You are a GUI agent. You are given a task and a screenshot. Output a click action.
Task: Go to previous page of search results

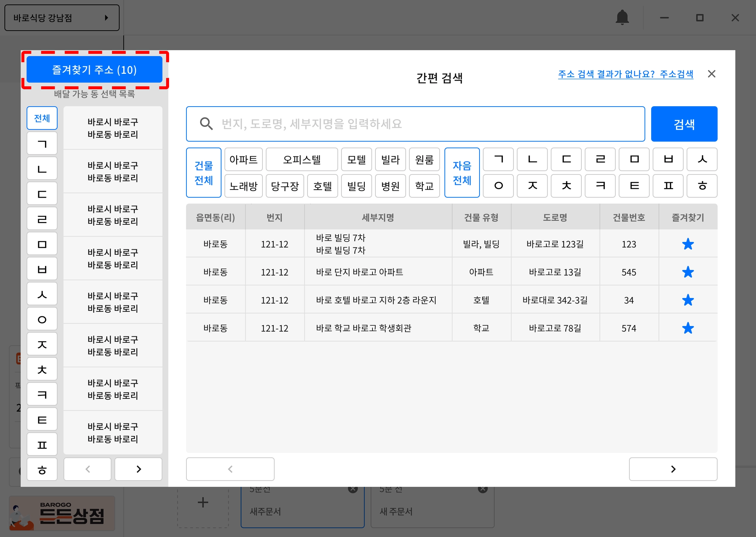[x=230, y=469]
